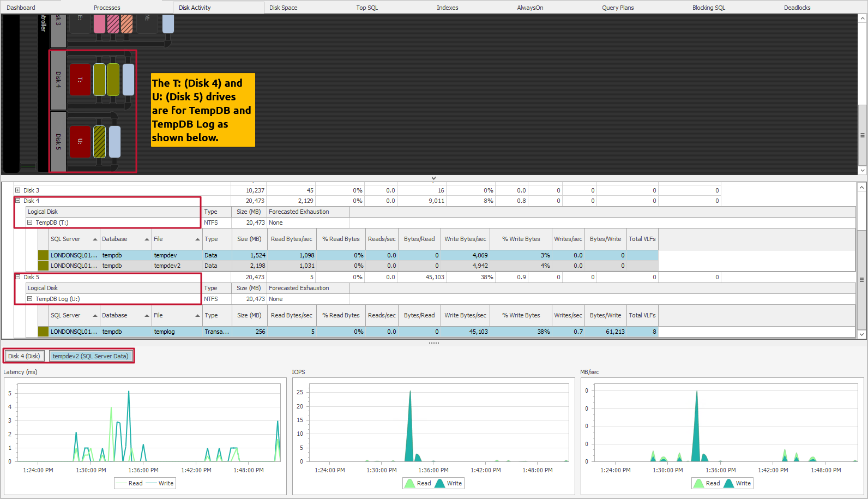Click the 10,237 size value for Disk 3

[255, 190]
